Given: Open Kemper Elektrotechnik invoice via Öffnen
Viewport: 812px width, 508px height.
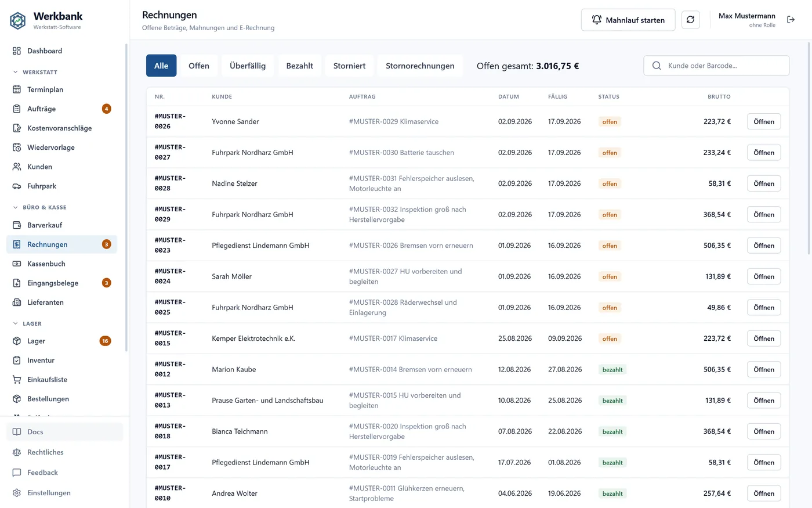Looking at the screenshot, I should tap(764, 338).
